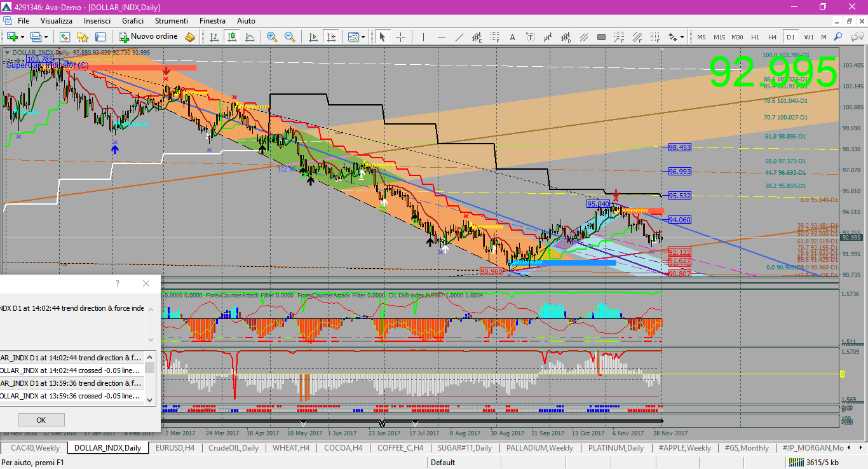868x469 pixels.
Task: Open the Strumenti menu
Action: coord(172,21)
